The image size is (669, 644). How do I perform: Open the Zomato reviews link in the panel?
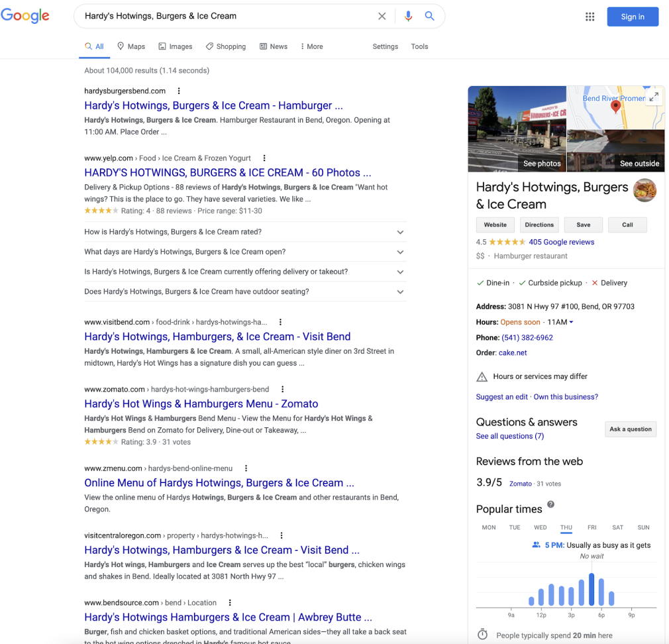point(521,484)
